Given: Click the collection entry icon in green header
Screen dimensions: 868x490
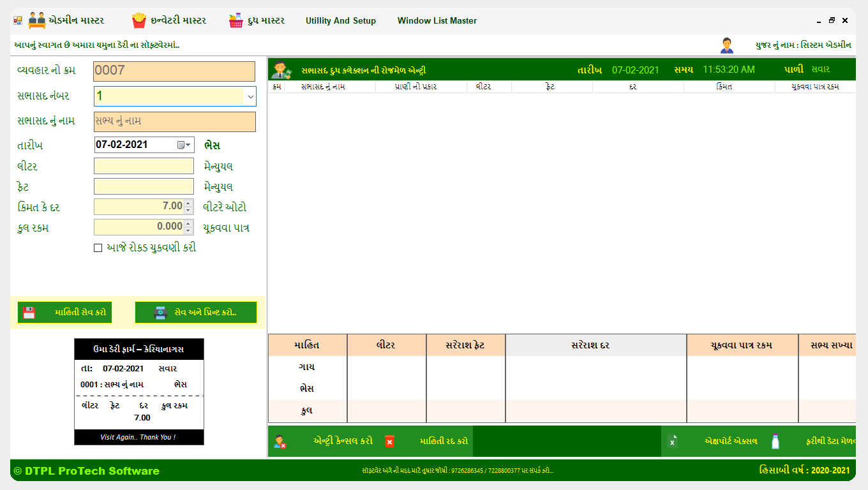Looking at the screenshot, I should [281, 70].
